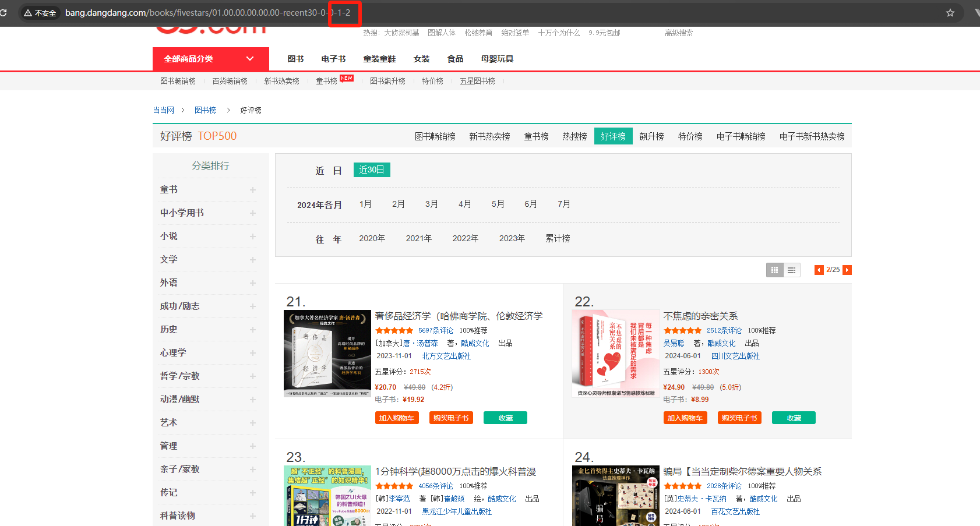Expand 成功/励志 category plus icon
This screenshot has width=980, height=526.
pyautogui.click(x=253, y=306)
